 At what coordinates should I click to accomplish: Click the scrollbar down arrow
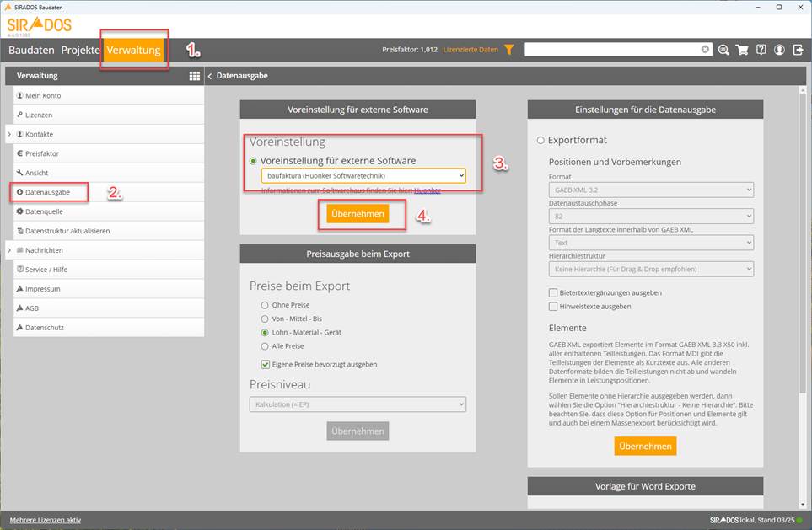point(803,504)
